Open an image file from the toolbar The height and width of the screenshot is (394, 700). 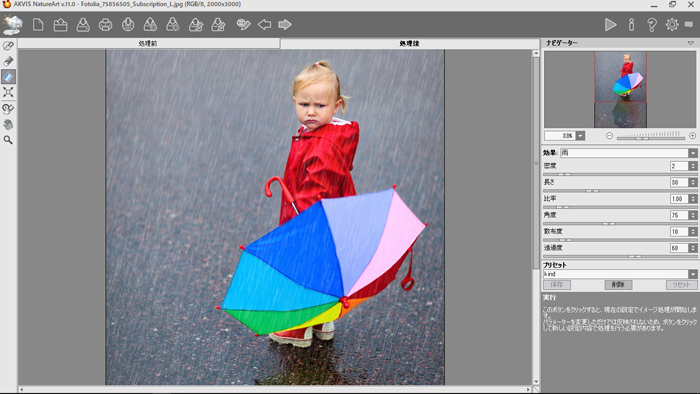(60, 25)
